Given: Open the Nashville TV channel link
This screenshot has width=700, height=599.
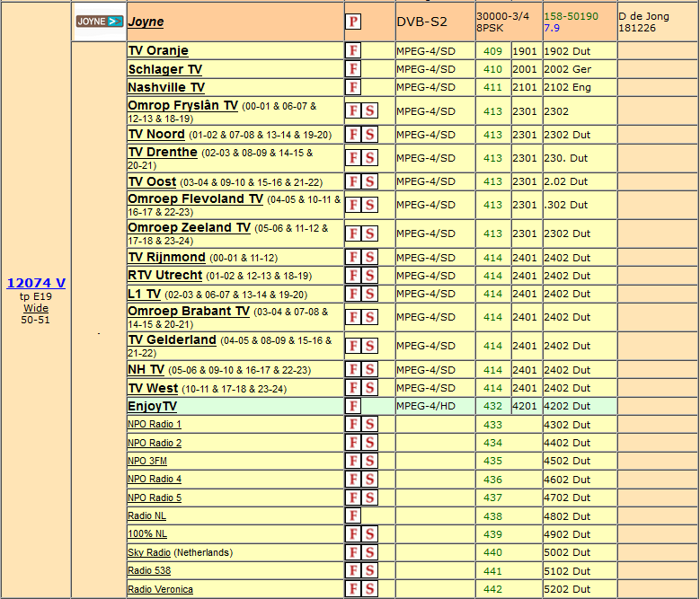Looking at the screenshot, I should point(166,87).
